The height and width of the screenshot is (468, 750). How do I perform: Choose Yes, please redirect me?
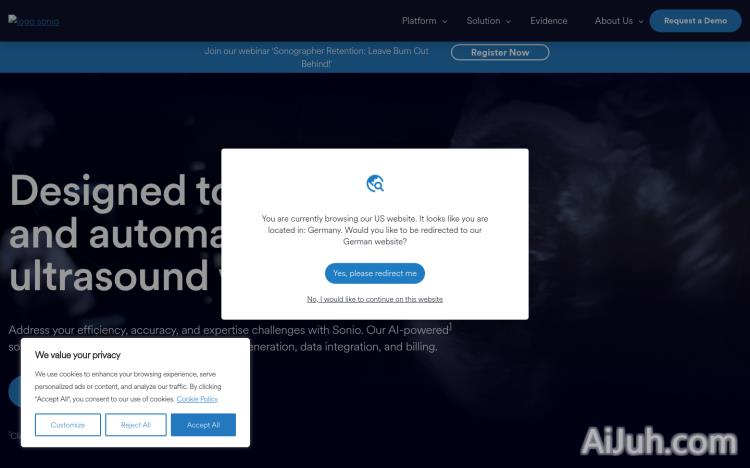tap(375, 273)
